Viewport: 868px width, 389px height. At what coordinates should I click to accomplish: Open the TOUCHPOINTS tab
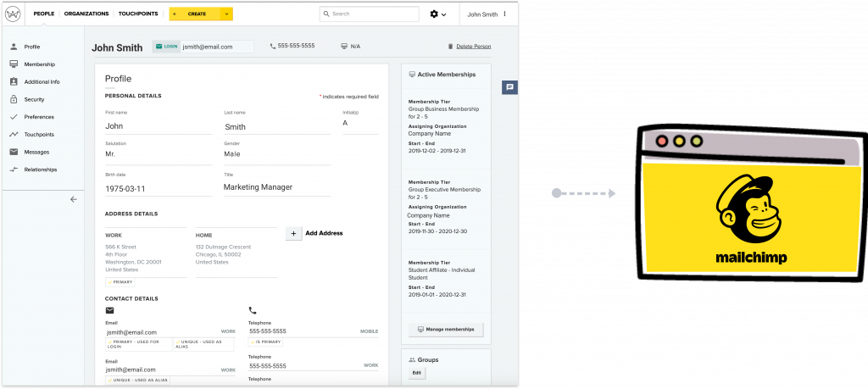click(x=138, y=14)
